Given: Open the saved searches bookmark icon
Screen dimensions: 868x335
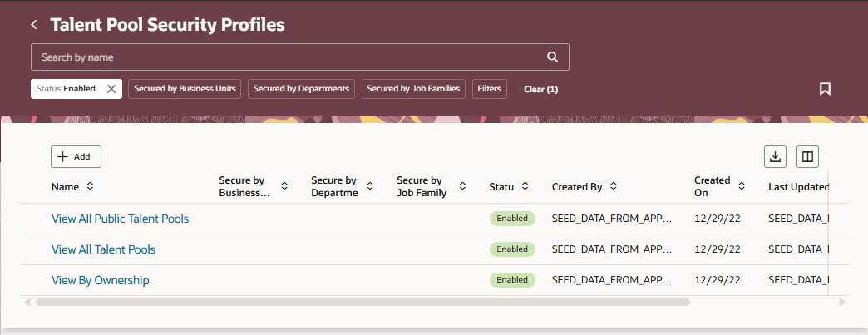Looking at the screenshot, I should (825, 89).
